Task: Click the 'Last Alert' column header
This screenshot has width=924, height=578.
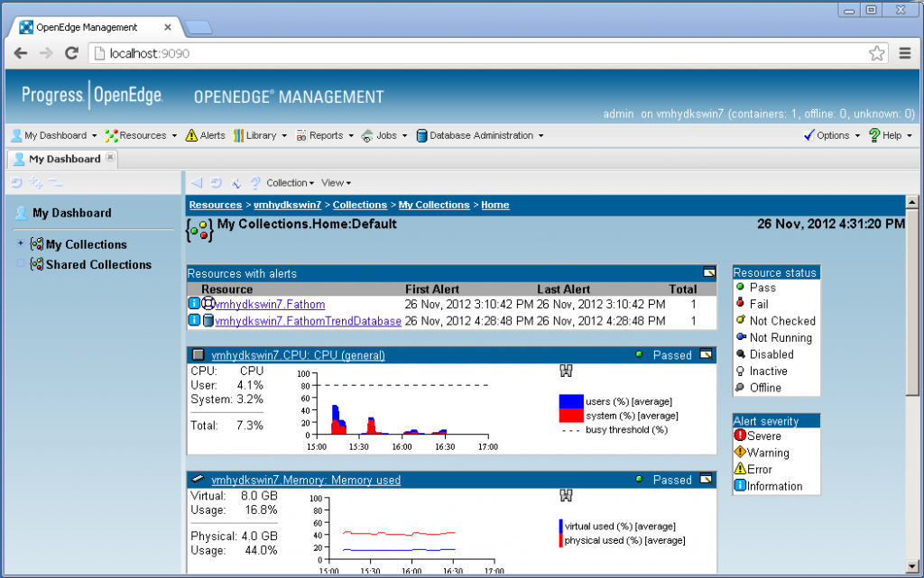Action: (x=563, y=289)
